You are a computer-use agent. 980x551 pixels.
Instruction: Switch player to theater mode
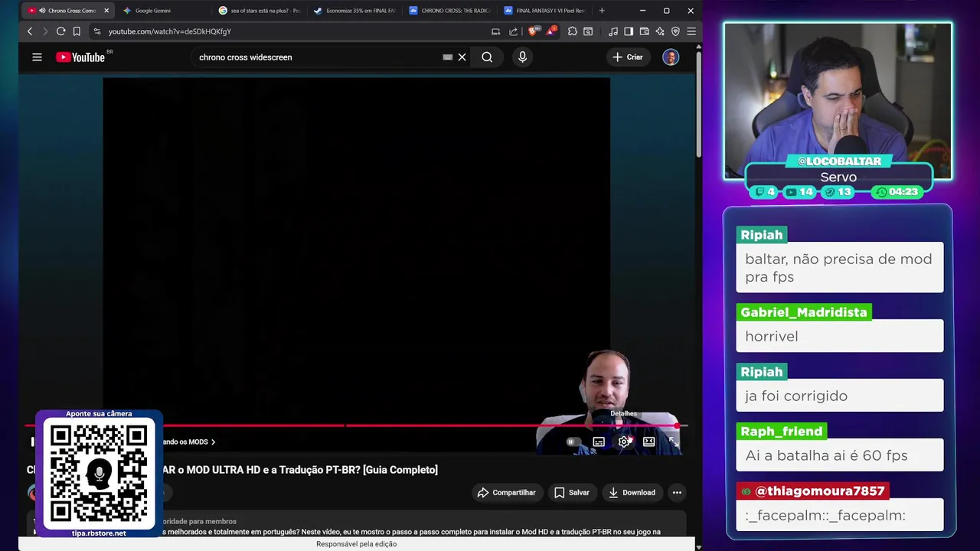click(x=648, y=442)
